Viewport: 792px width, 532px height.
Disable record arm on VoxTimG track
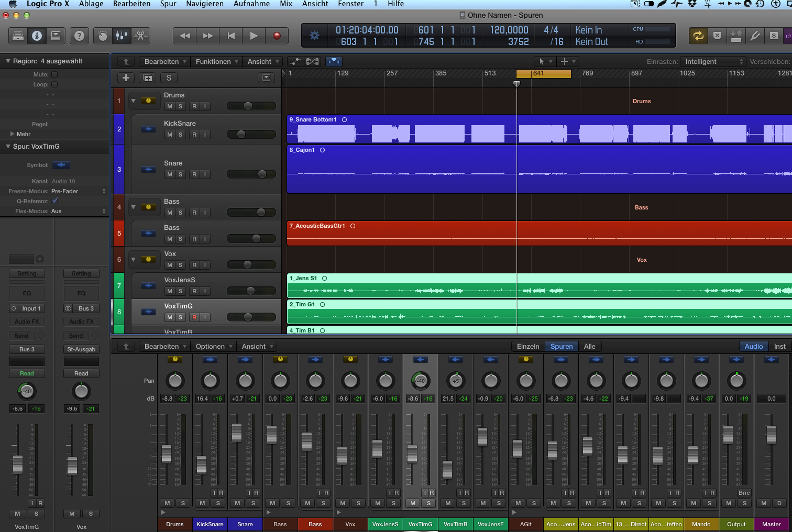tap(194, 317)
